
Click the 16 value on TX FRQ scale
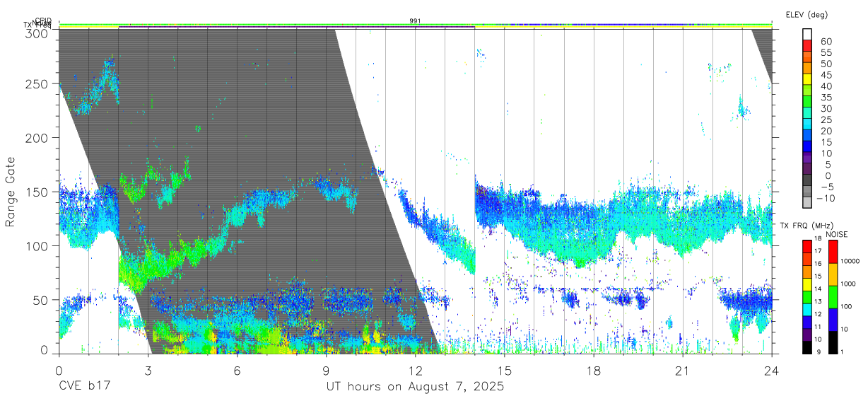coord(818,264)
